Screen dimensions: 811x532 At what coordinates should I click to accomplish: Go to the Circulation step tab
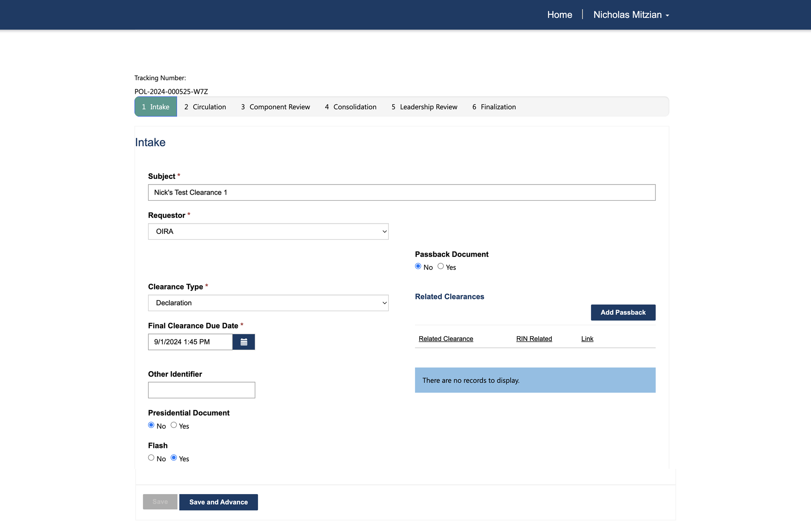coord(205,107)
